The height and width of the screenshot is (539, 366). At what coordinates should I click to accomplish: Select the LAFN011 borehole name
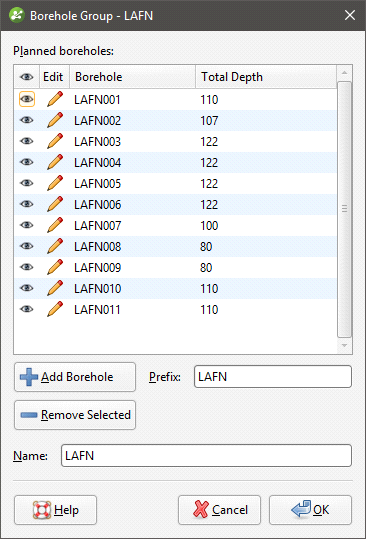(x=97, y=309)
